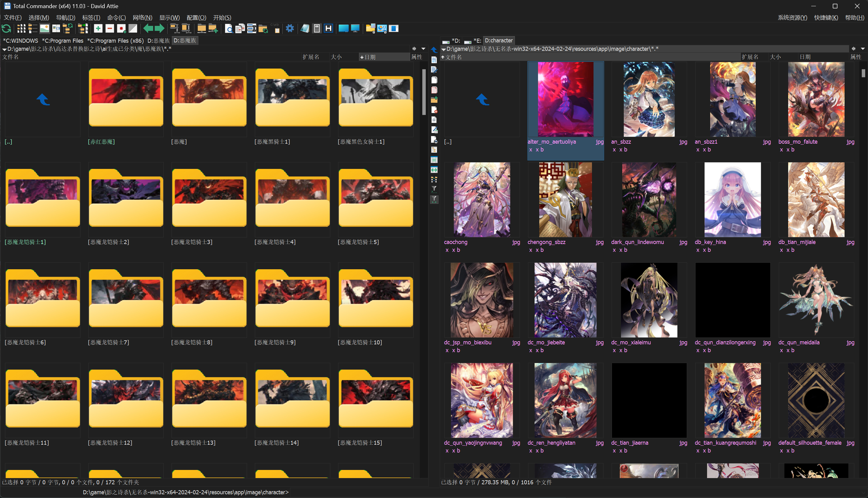Open the multi-rename tool icon
This screenshot has height=498, width=868.
pos(252,28)
